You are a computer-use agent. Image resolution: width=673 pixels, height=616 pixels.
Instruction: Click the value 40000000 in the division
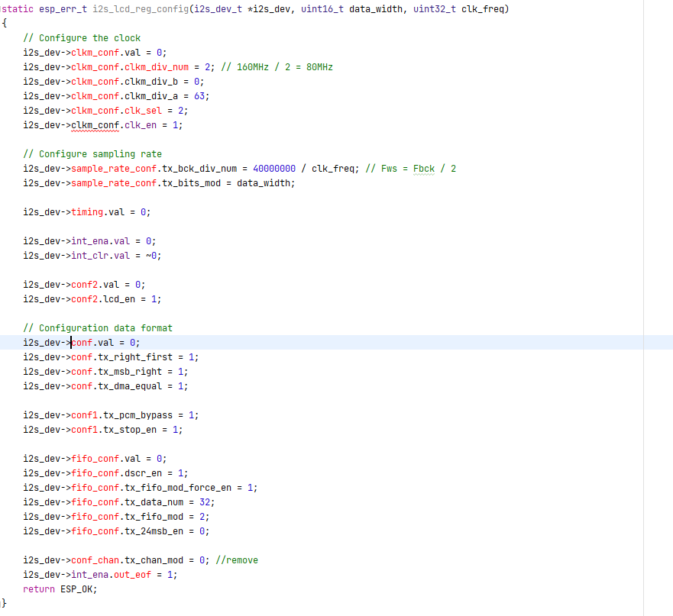tap(275, 168)
